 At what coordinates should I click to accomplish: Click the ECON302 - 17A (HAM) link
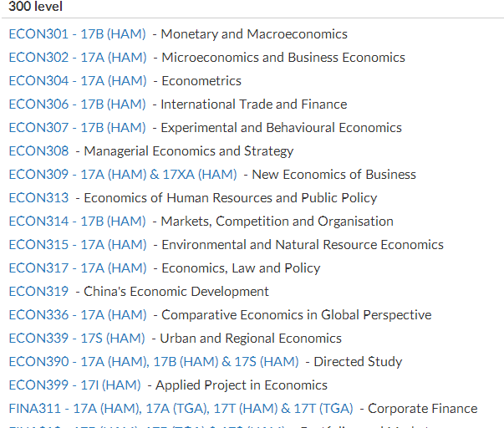point(77,58)
